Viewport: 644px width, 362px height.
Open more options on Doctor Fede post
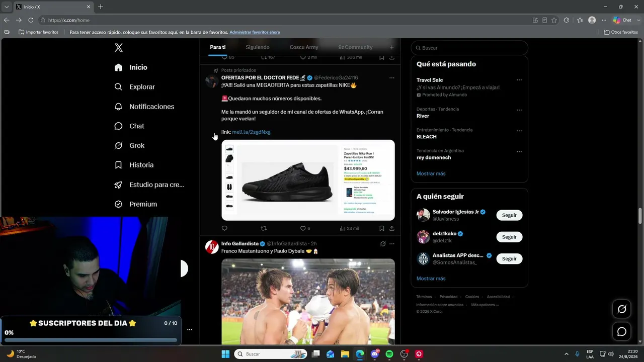[x=392, y=78]
